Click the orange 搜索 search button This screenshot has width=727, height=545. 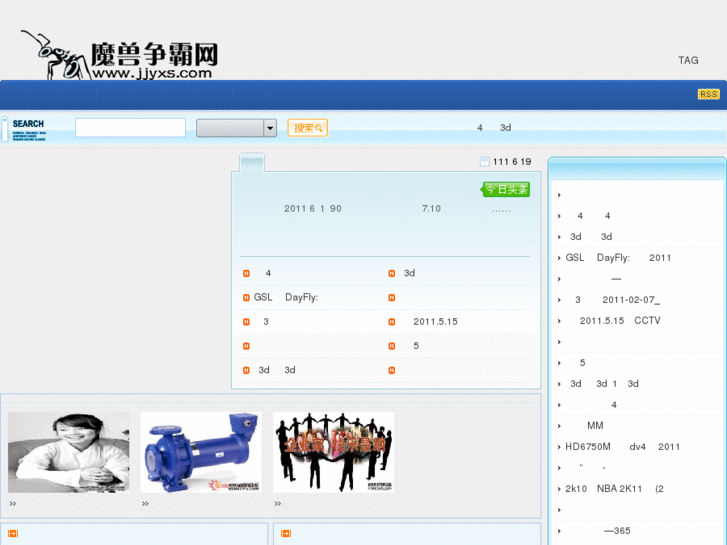308,128
